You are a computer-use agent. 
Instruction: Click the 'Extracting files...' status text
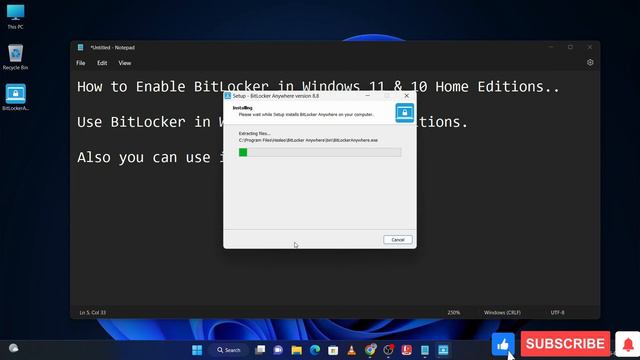255,133
